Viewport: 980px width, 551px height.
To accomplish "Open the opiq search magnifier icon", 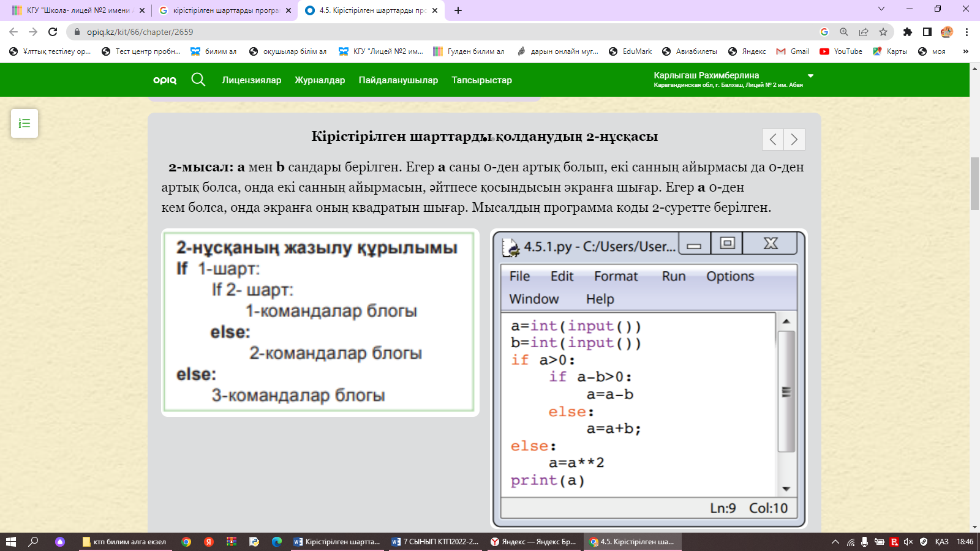I will (198, 80).
